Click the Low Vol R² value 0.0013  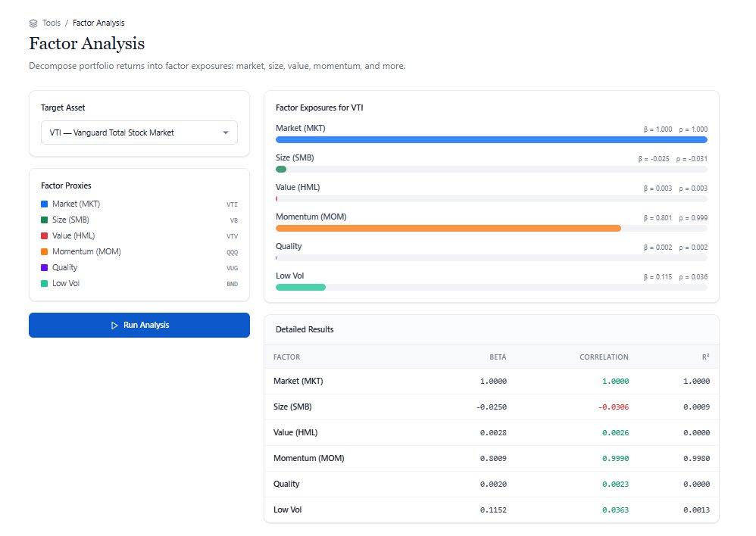click(697, 510)
